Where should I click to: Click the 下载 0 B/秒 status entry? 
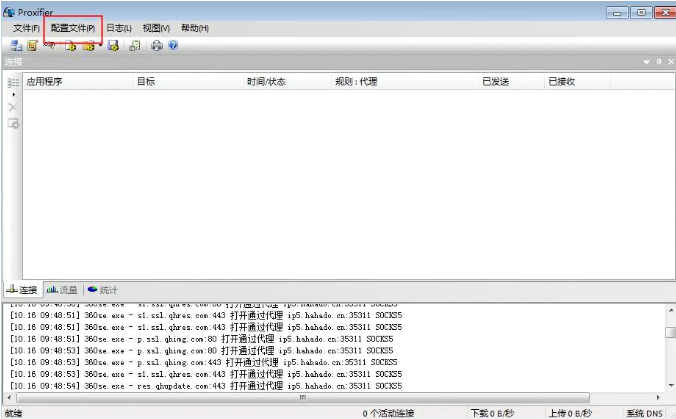click(x=492, y=413)
